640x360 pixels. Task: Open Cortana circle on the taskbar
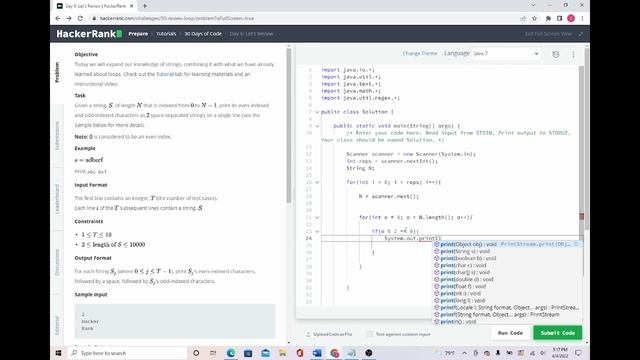click(x=196, y=353)
